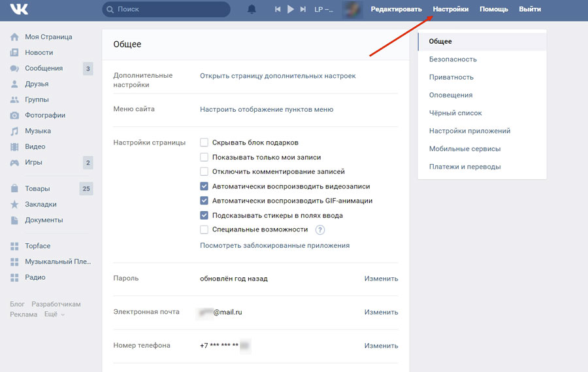Click the Видео film icon
Screen dimensions: 588x372
(14, 146)
